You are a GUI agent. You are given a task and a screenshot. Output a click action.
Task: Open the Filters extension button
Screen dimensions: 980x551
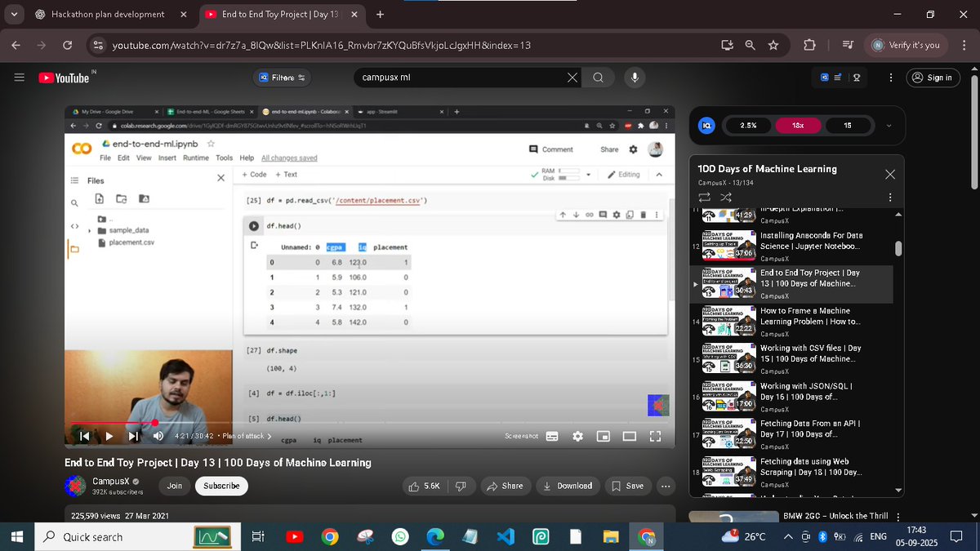[283, 78]
